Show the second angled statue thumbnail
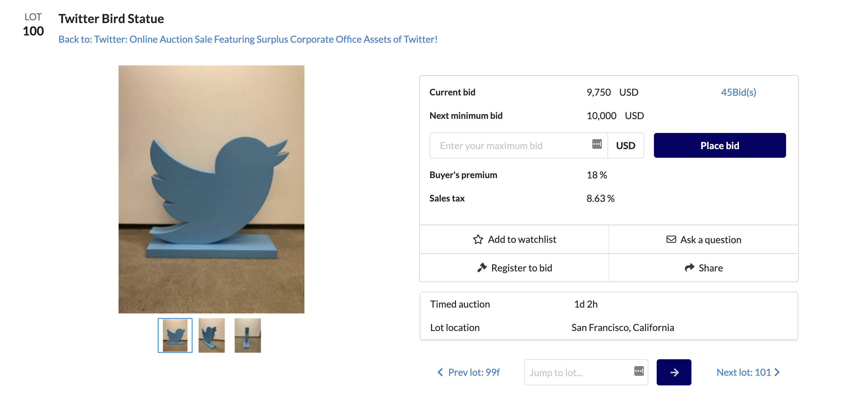 coord(212,335)
